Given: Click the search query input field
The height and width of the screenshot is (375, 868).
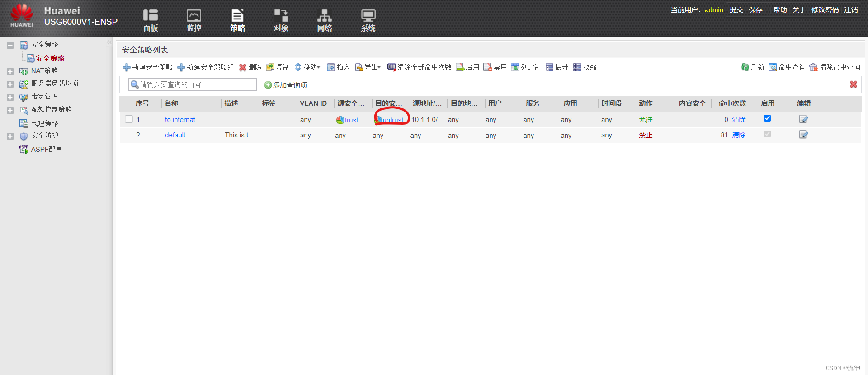Looking at the screenshot, I should pos(193,84).
